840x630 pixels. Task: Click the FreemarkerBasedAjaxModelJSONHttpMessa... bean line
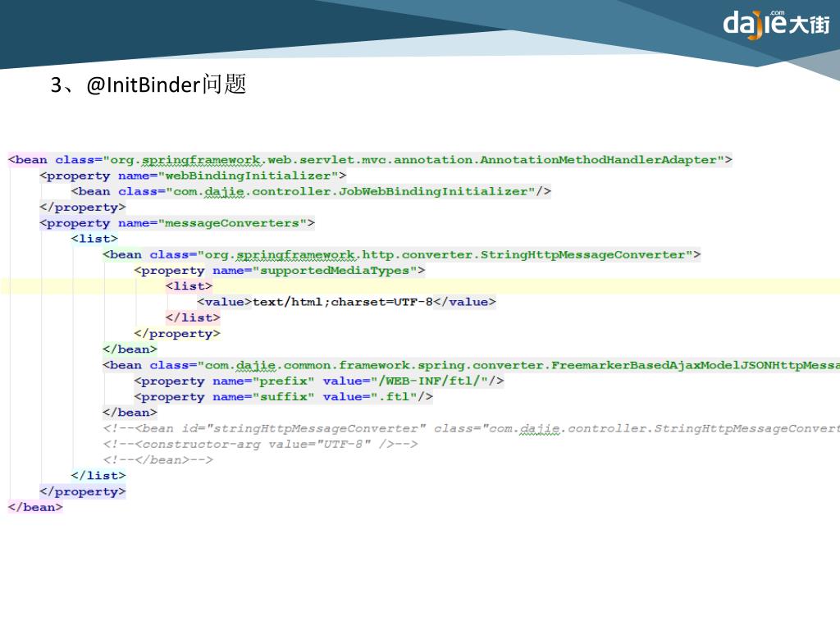471,365
